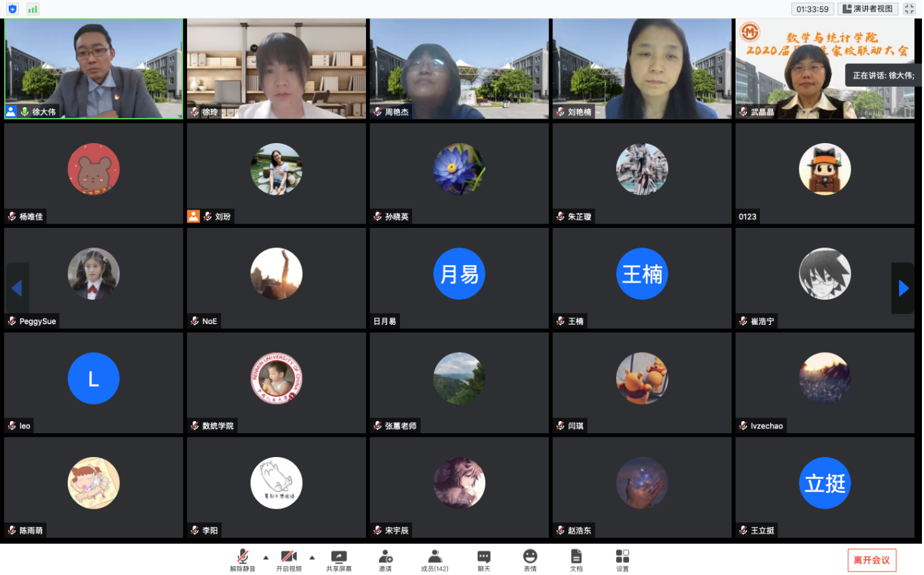Viewport: 924px width, 575px height.
Task: Open the Chat (聊天) panel
Action: (483, 560)
